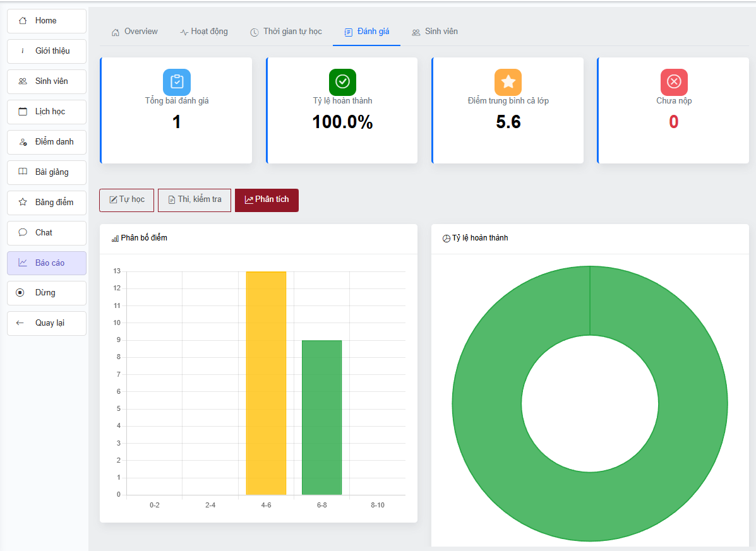Click the green checkmark icon for Tỷ lệ hoàn thành

(x=342, y=82)
